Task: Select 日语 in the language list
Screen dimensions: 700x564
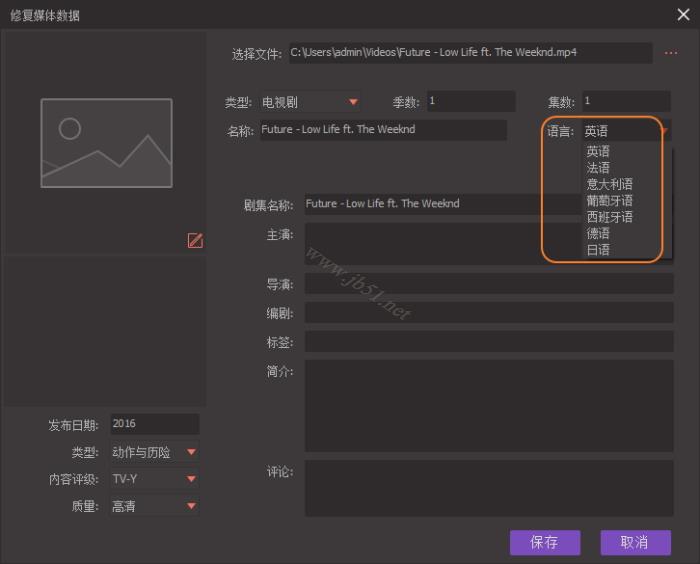Action: (x=598, y=250)
